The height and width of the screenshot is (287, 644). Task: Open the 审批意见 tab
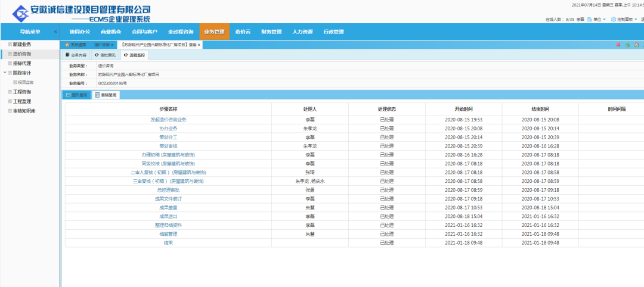click(x=105, y=55)
